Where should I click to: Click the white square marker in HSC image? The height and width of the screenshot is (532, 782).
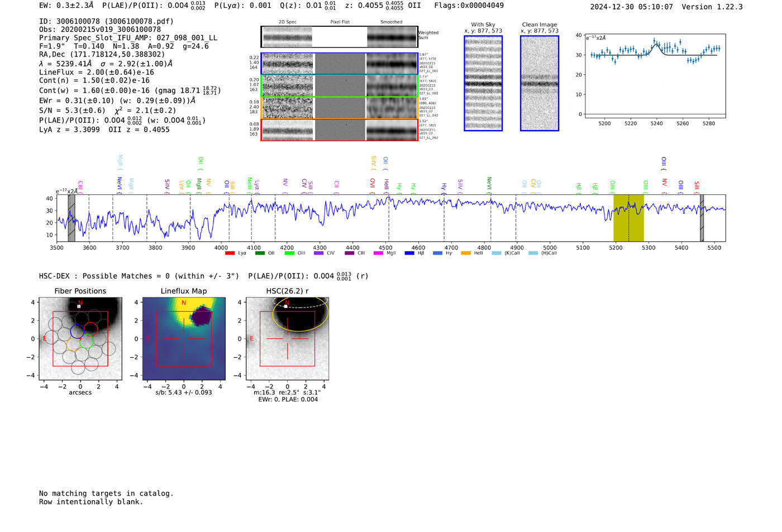pos(286,306)
